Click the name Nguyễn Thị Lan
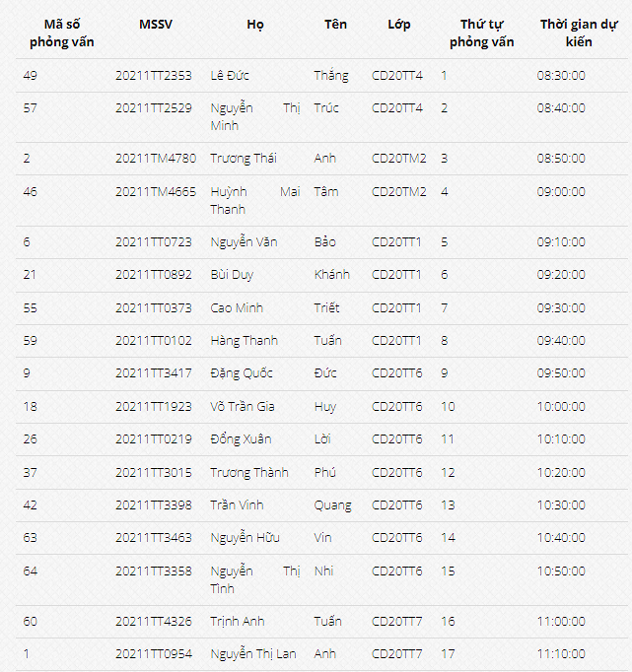 pyautogui.click(x=253, y=654)
